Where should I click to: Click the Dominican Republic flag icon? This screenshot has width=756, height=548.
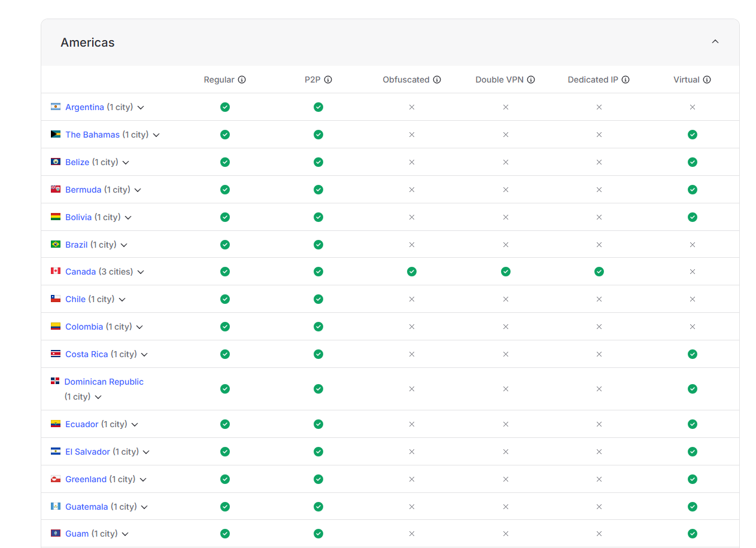[x=55, y=380]
